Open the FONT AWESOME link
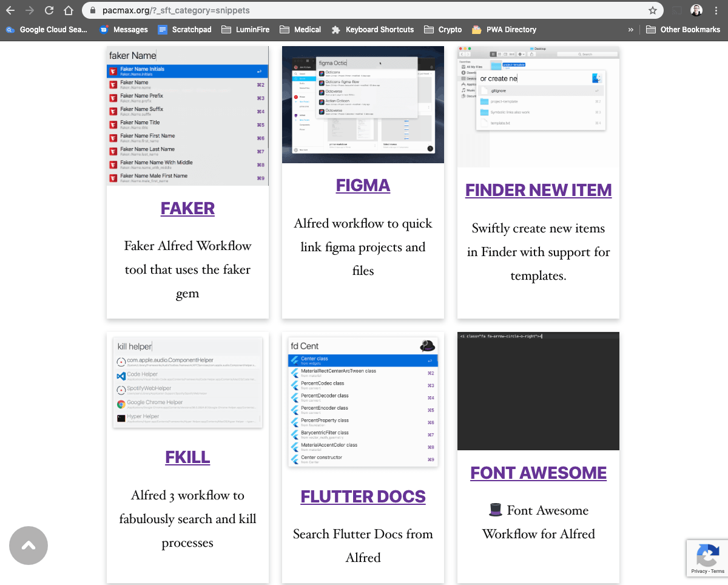This screenshot has width=728, height=585. pyautogui.click(x=538, y=473)
